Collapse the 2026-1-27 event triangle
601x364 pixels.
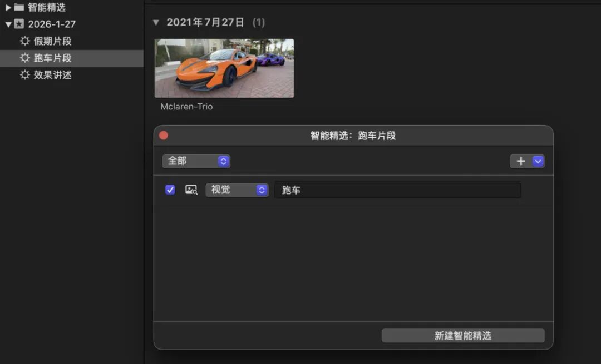tap(8, 24)
